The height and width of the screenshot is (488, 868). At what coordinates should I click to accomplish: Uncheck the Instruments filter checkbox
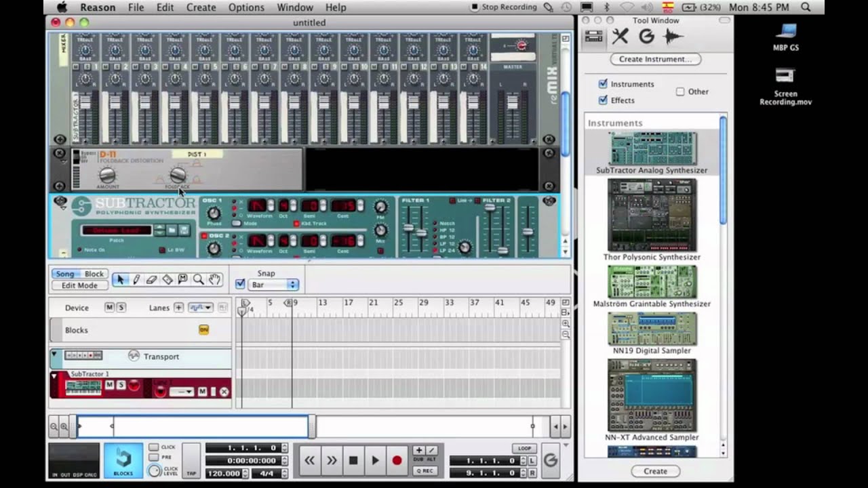(603, 84)
